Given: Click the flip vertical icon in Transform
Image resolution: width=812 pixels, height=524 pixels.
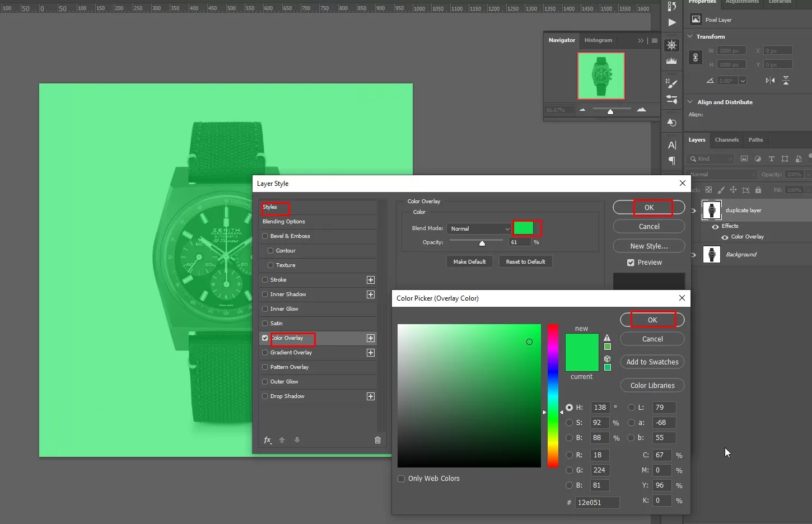Looking at the screenshot, I should pyautogui.click(x=786, y=81).
